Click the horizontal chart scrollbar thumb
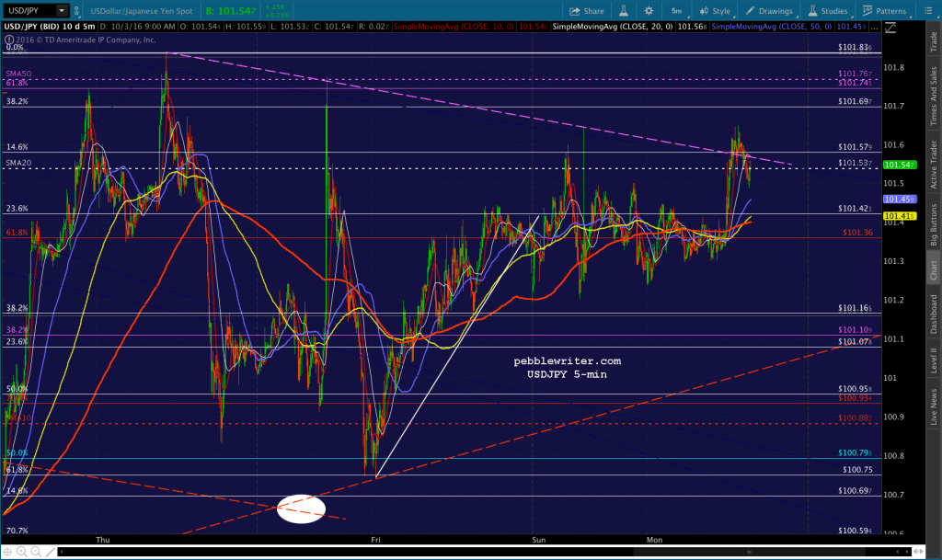The height and width of the screenshot is (560, 942). pyautogui.click(x=748, y=551)
